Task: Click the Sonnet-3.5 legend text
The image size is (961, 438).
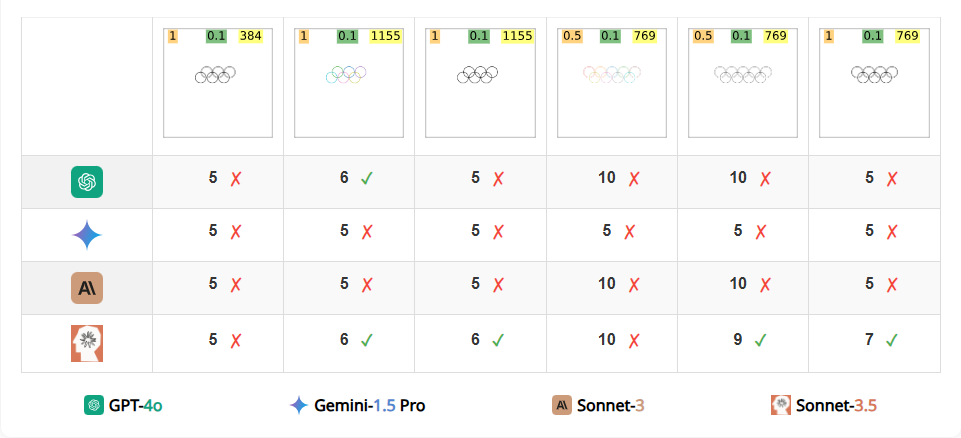Action: coord(837,406)
